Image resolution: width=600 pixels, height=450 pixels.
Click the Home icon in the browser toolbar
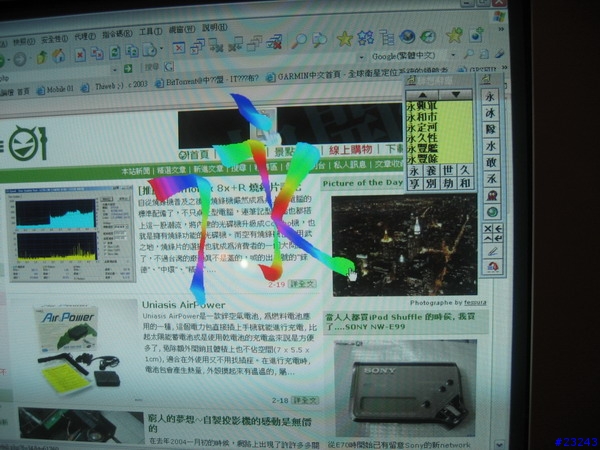click(59, 56)
